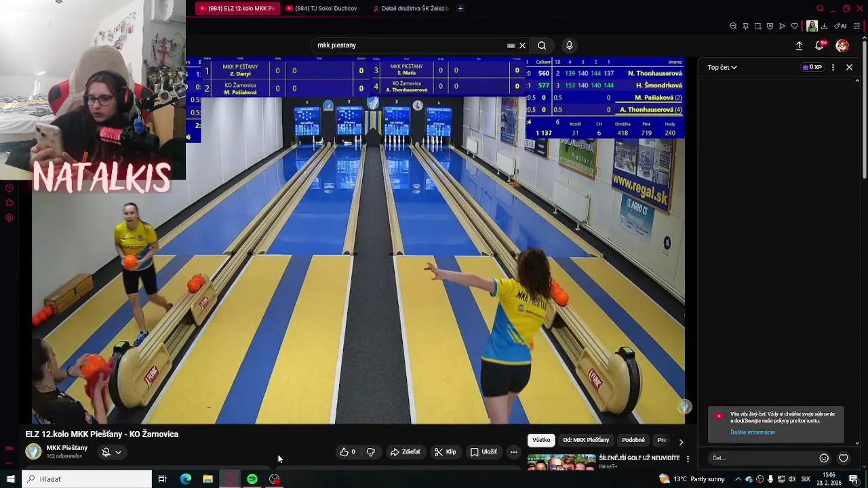Close the live chat panel
868x488 pixels.
click(x=849, y=67)
